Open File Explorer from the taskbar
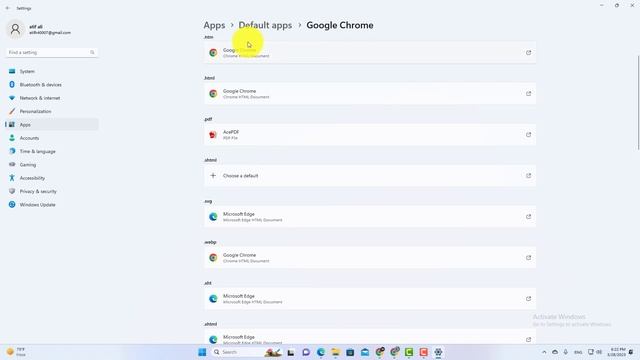Viewport: 640px width, 360px height. point(336,352)
